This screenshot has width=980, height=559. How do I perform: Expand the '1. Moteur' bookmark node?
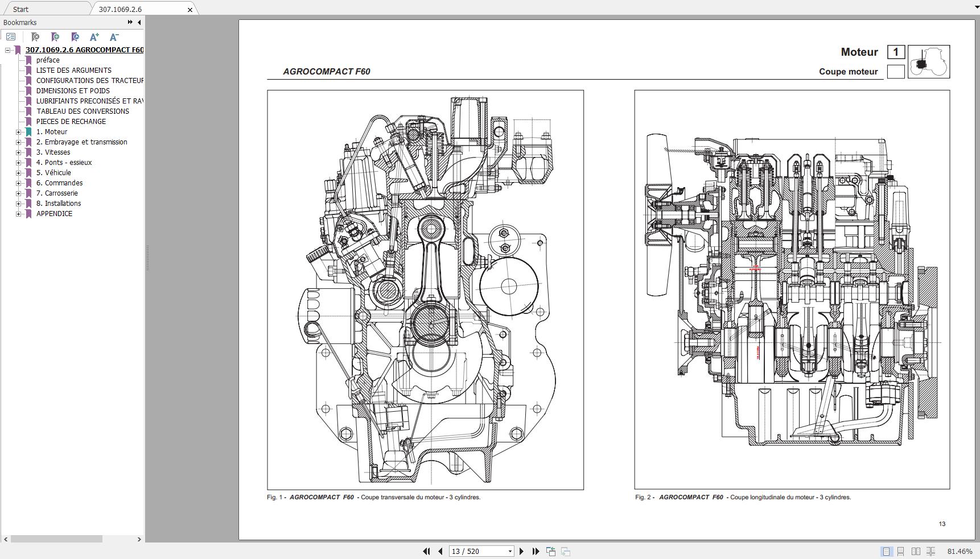tap(18, 132)
